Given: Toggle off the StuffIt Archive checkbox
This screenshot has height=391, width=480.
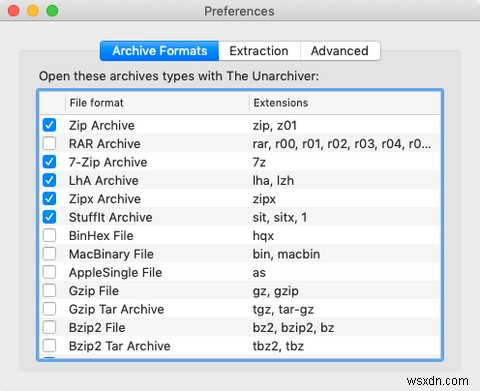Looking at the screenshot, I should 49,217.
